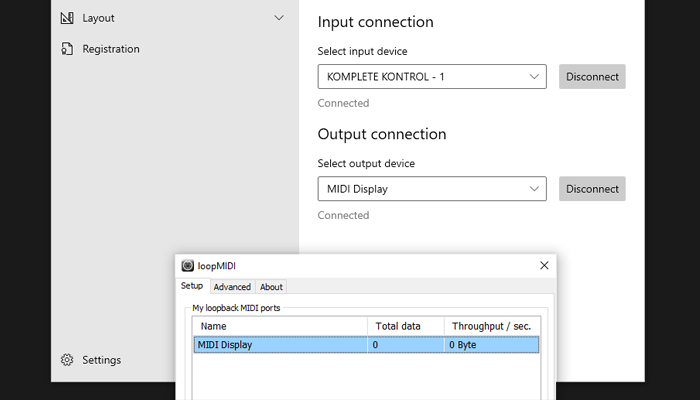Click the Total data '0' cell

pyautogui.click(x=406, y=345)
